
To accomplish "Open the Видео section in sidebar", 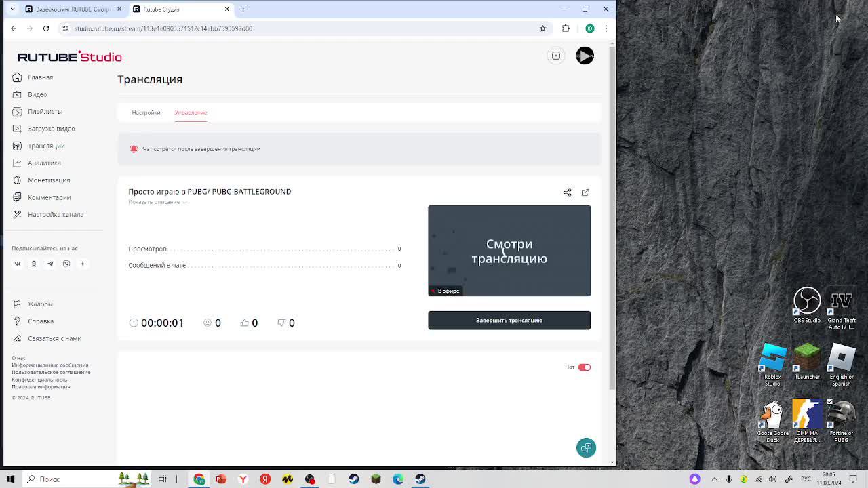I will (30, 94).
